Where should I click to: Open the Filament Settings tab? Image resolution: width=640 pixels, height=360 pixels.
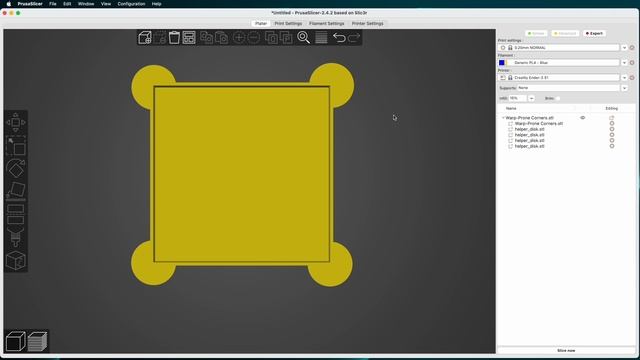(327, 23)
